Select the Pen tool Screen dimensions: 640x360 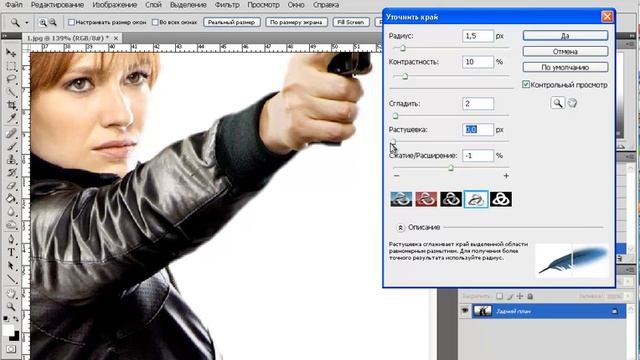[x=11, y=239]
